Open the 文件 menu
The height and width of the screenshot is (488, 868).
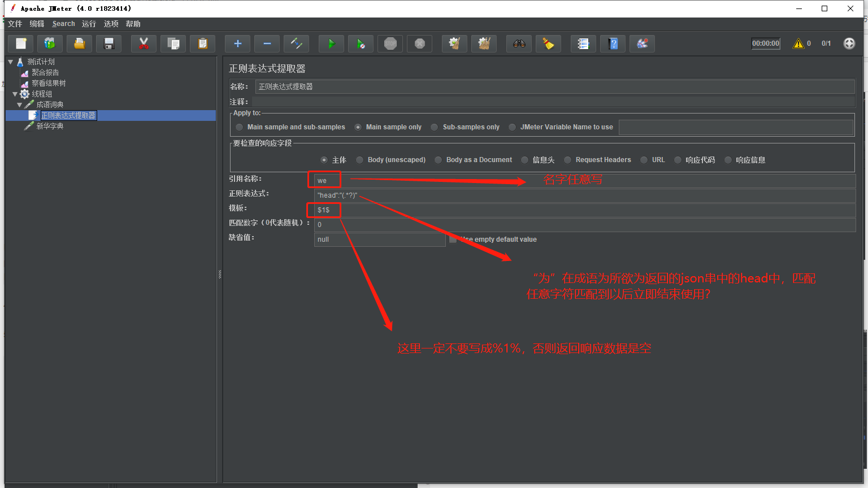point(15,24)
